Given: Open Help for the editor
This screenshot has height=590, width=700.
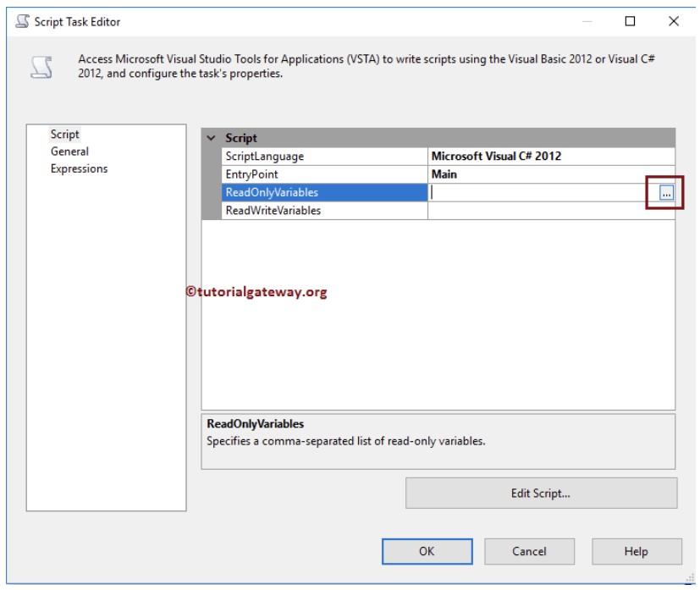Looking at the screenshot, I should 637,551.
